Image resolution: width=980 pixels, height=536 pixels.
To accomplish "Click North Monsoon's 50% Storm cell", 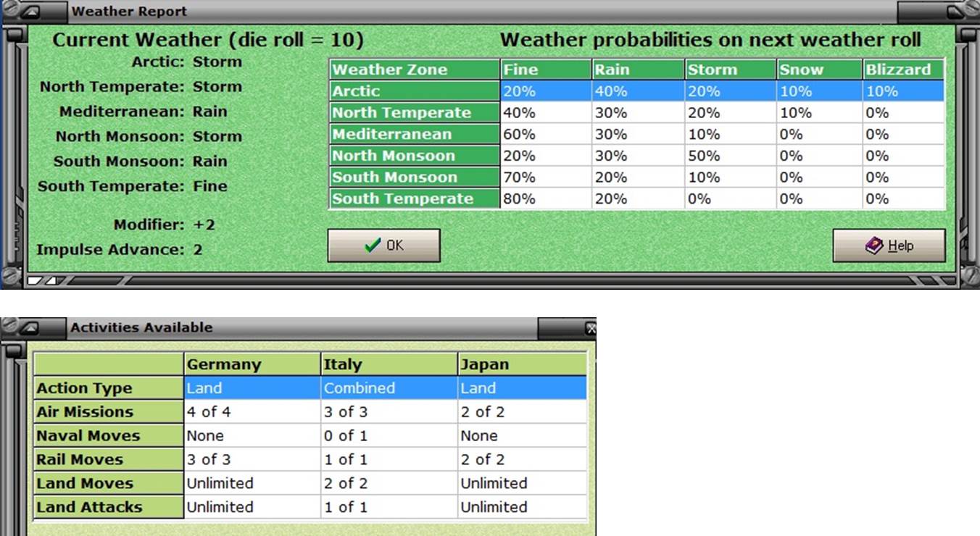I will point(731,156).
